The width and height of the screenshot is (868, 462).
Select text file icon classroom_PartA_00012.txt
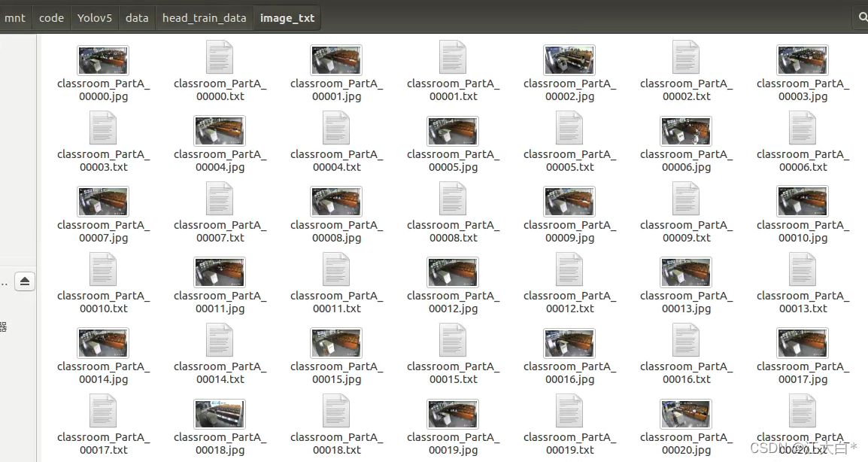click(569, 269)
